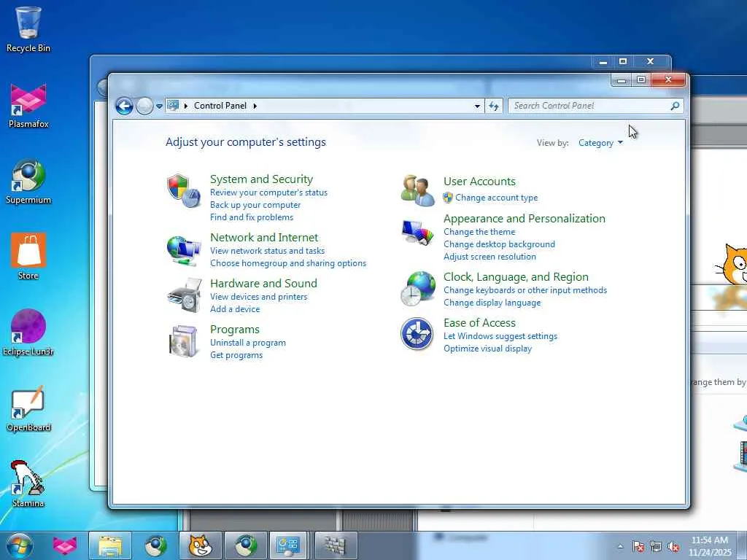This screenshot has height=560, width=747.
Task: Click Change keyboards or other input methods
Action: coord(525,290)
